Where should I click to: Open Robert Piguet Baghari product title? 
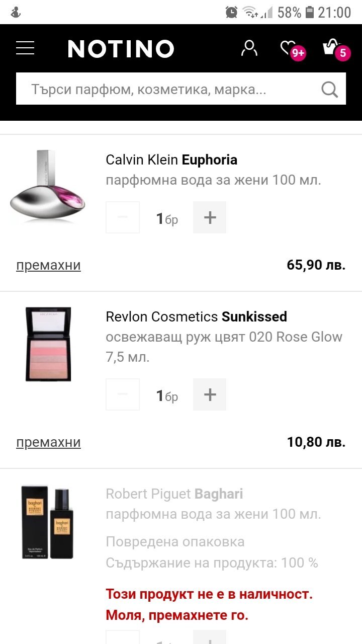174,494
